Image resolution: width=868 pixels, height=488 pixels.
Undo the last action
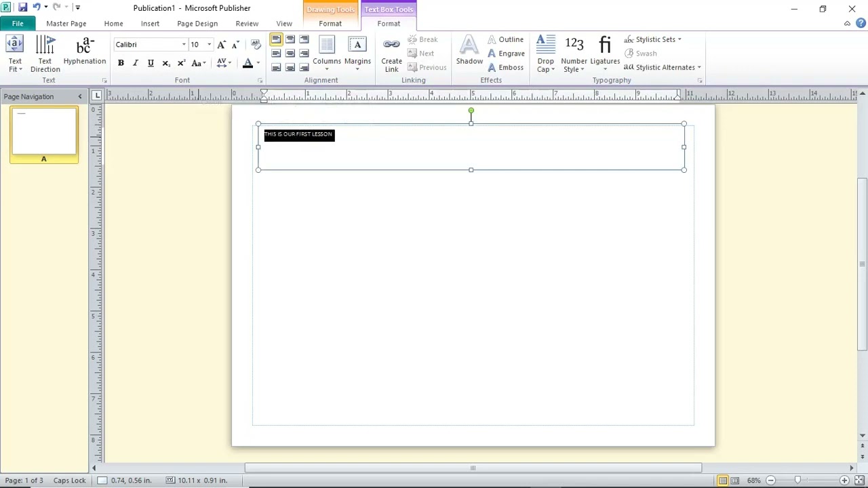(36, 7)
